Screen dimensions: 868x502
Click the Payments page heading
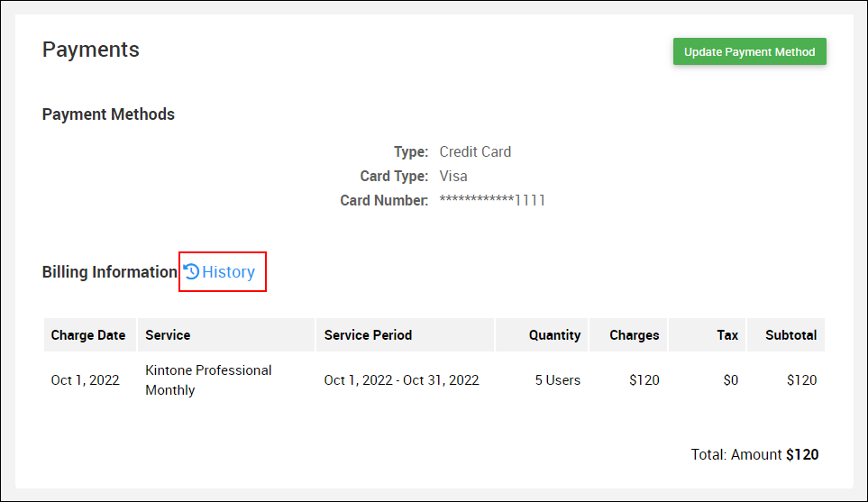[x=91, y=50]
